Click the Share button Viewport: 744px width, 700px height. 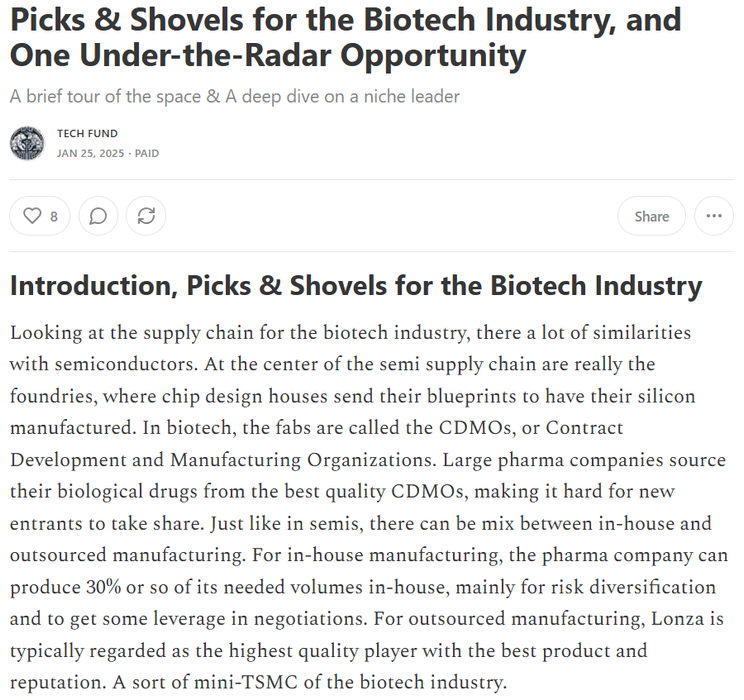click(651, 216)
